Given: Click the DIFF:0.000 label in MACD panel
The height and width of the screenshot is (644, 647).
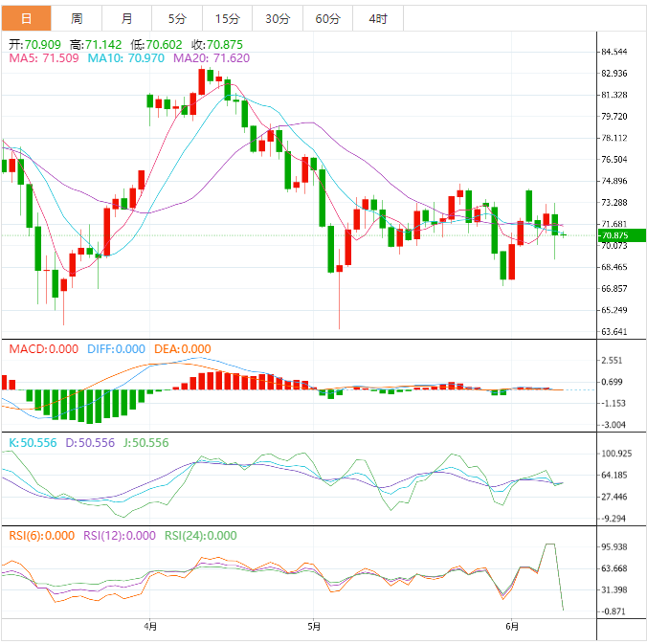Looking at the screenshot, I should (116, 349).
